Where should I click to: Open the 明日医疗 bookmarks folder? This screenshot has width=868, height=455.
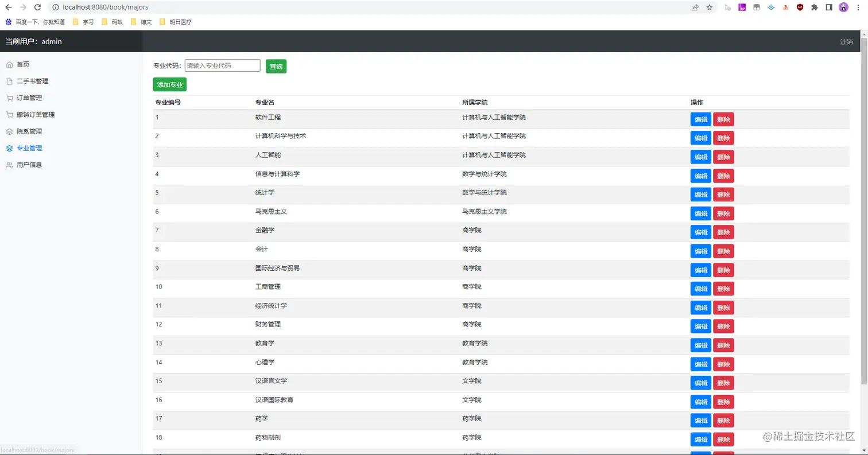pos(175,22)
